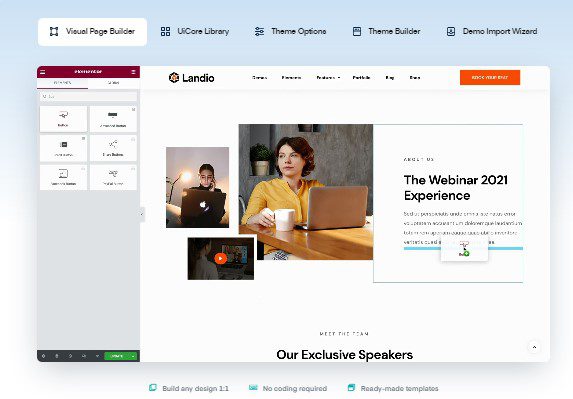Viewport: 573px width, 399px height.
Task: Collapse the Elementor panel with the arrow handle
Action: tap(142, 214)
